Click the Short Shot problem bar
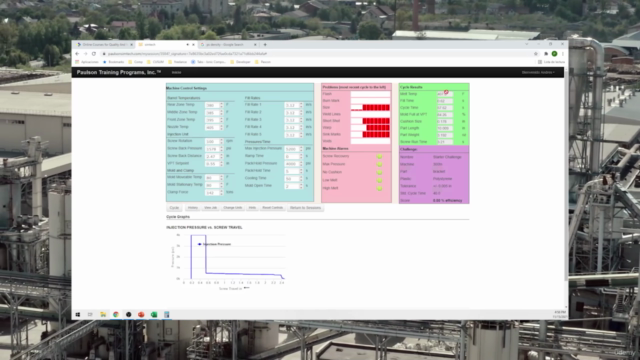 pos(370,121)
